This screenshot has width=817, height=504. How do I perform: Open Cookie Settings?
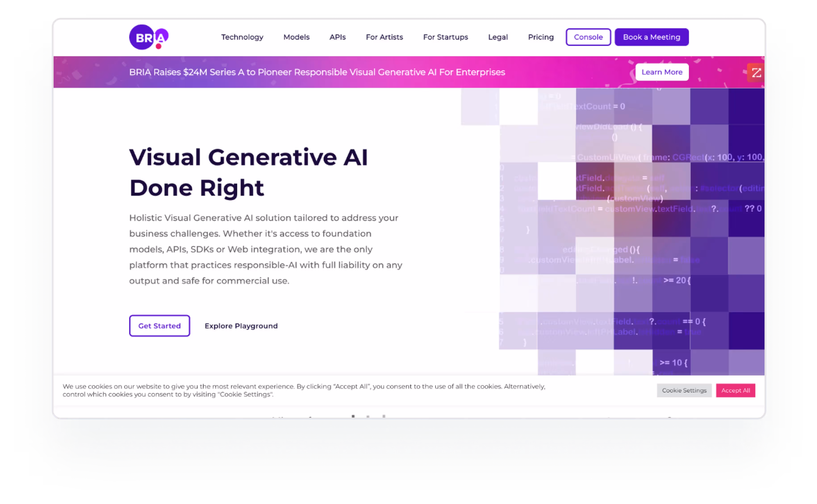point(684,390)
